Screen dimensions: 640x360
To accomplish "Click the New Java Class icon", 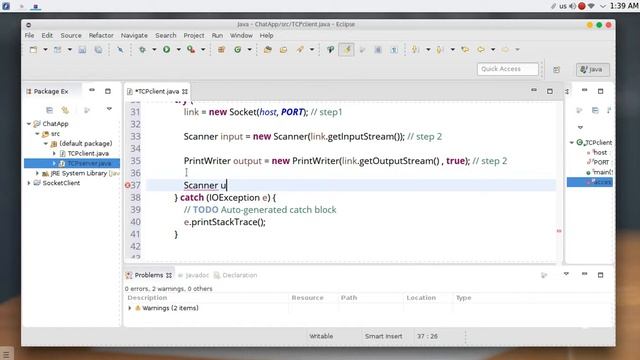I will click(x=238, y=50).
